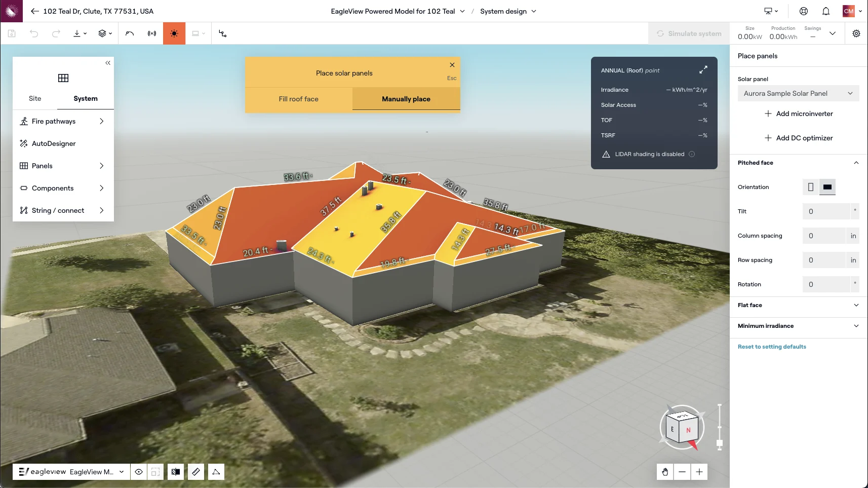
Task: Open the layers dropdown in the toolbar
Action: click(x=105, y=33)
